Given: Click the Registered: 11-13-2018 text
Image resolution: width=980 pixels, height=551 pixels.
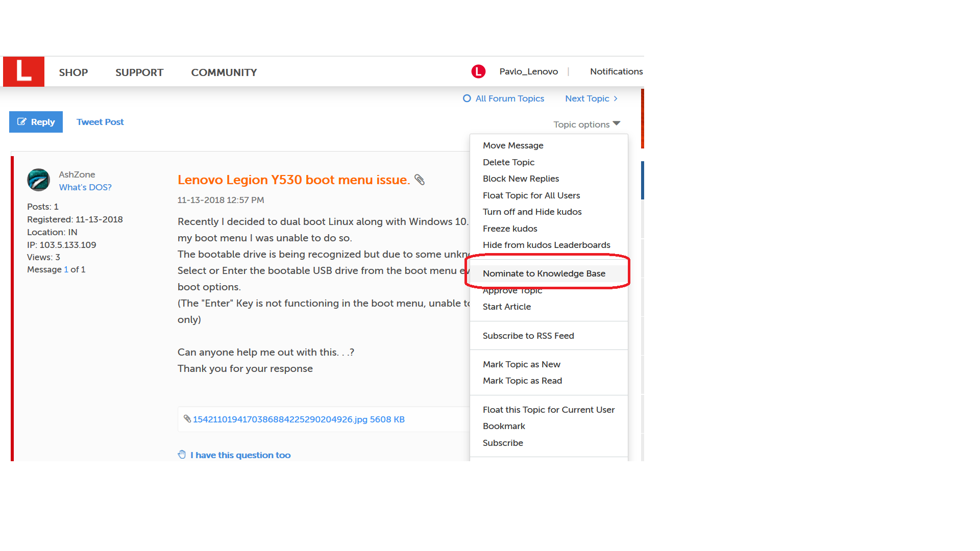Looking at the screenshot, I should pos(75,219).
